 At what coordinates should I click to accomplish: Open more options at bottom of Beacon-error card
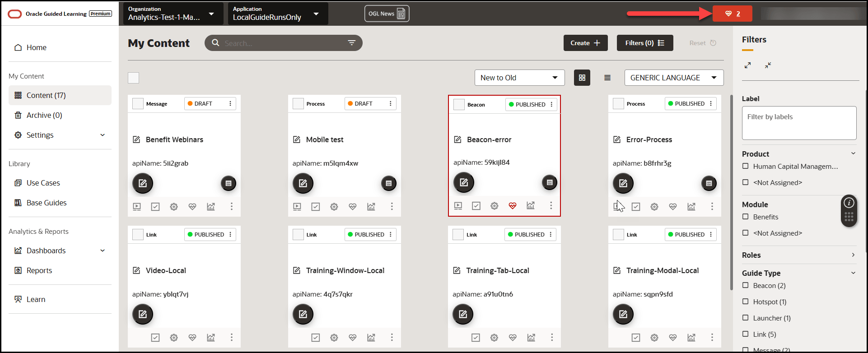click(x=551, y=206)
